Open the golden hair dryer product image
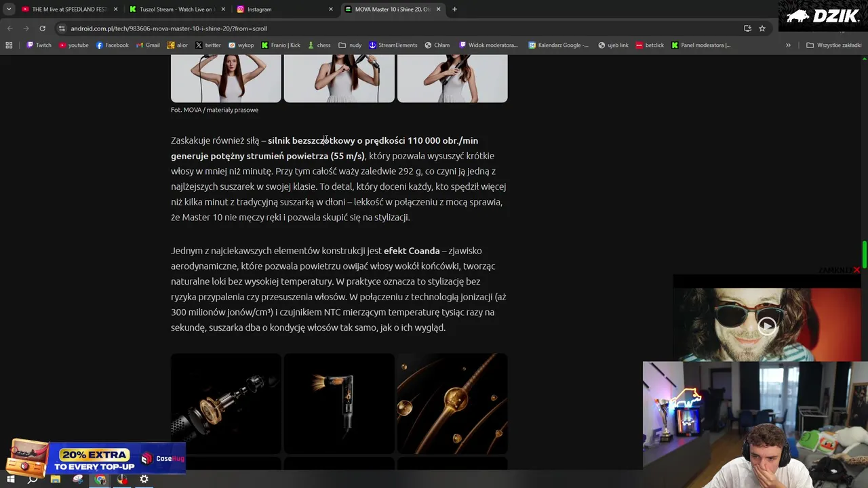868x488 pixels. click(x=339, y=403)
